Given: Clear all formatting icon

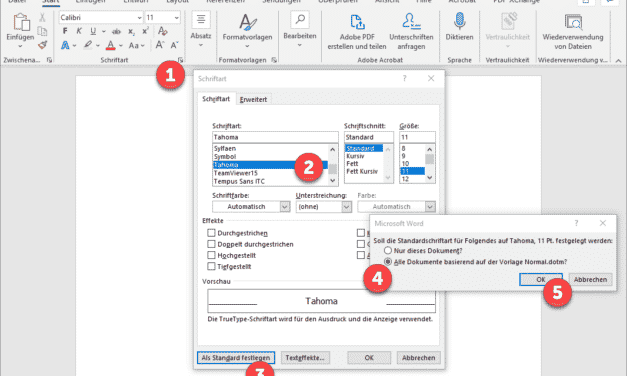Looking at the screenshot, I should coord(162,31).
